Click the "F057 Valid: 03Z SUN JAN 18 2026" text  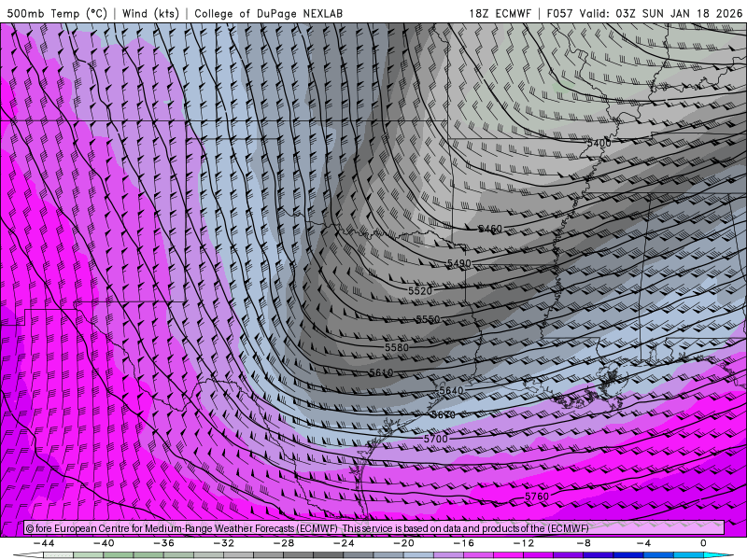644,13
